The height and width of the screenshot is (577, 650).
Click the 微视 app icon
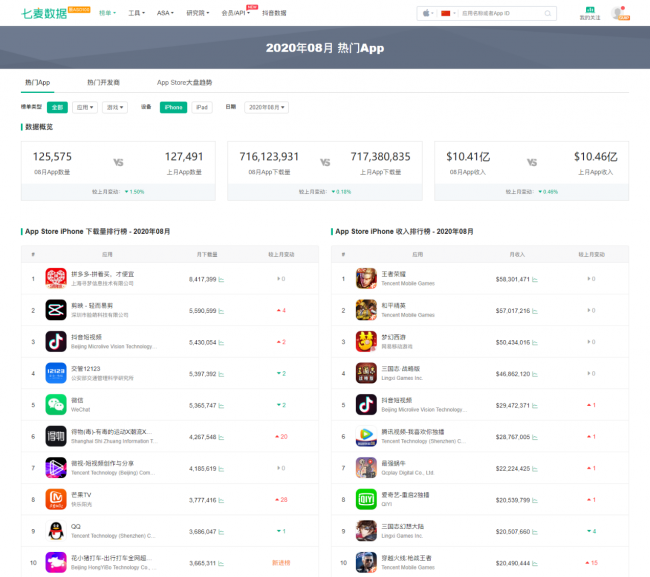pyautogui.click(x=56, y=468)
